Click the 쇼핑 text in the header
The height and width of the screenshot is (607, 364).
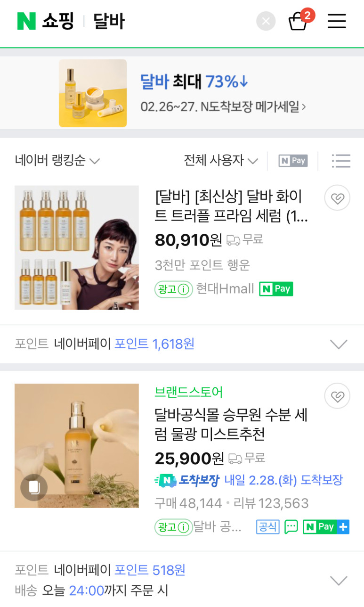[58, 21]
